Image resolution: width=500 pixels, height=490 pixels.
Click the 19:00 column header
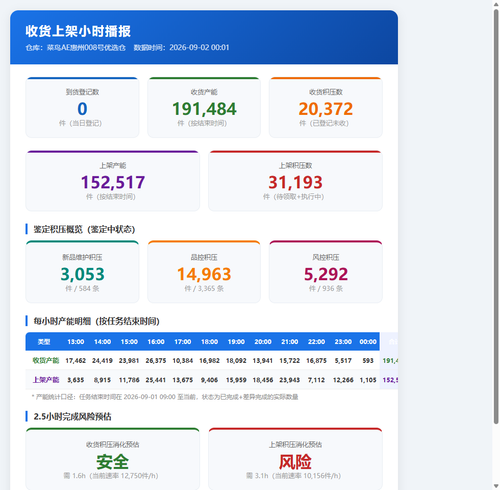(x=236, y=342)
